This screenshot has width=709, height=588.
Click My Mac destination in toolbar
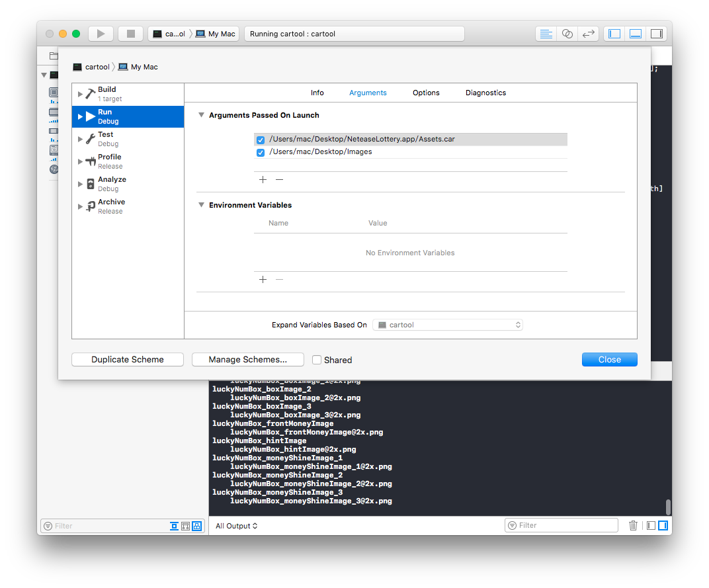(215, 34)
